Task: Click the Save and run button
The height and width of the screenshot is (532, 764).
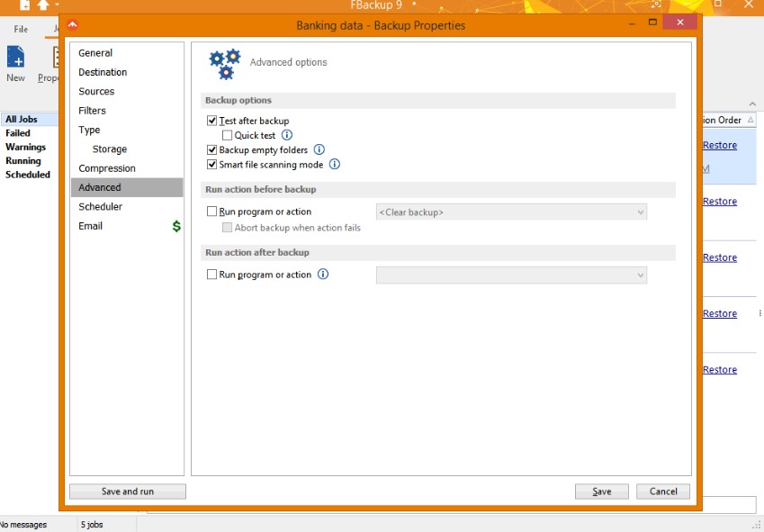Action: coord(127,491)
